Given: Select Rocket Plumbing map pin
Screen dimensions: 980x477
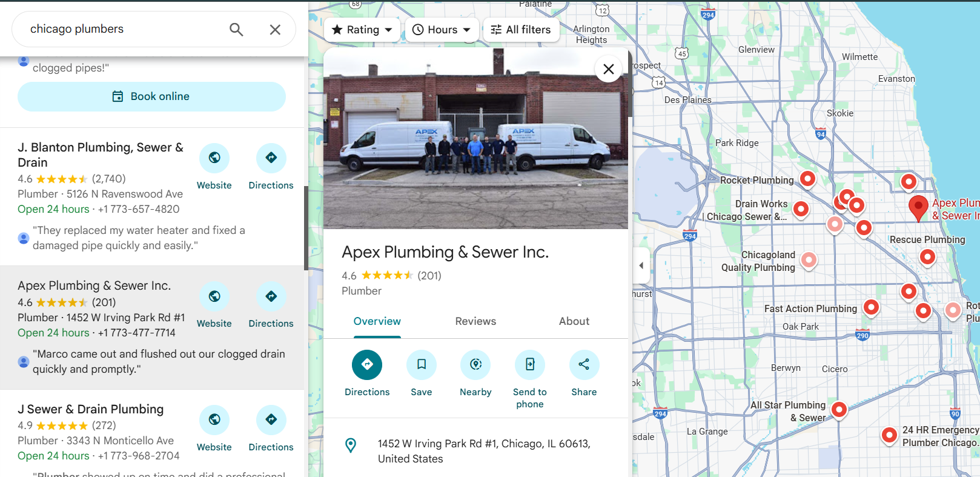Looking at the screenshot, I should pos(807,179).
